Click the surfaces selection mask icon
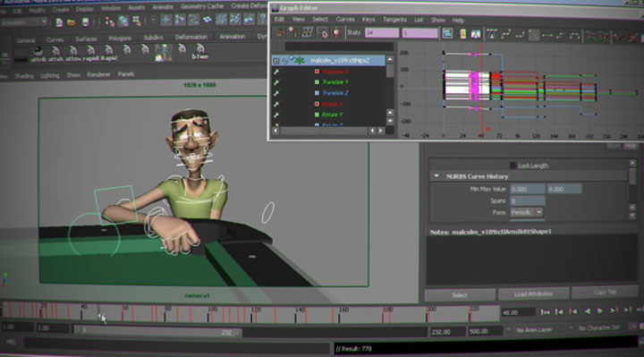Image resolution: width=644 pixels, height=357 pixels. (x=208, y=20)
